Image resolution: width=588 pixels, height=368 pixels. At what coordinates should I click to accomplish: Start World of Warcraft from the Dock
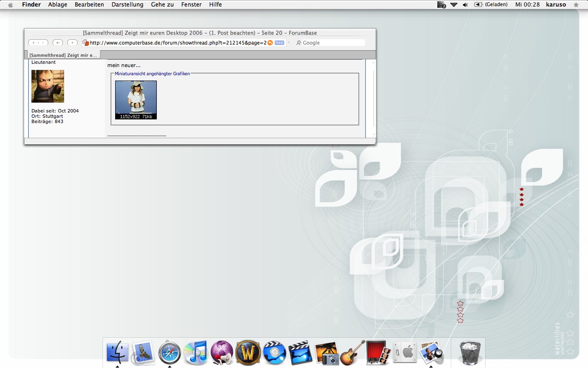(x=248, y=352)
